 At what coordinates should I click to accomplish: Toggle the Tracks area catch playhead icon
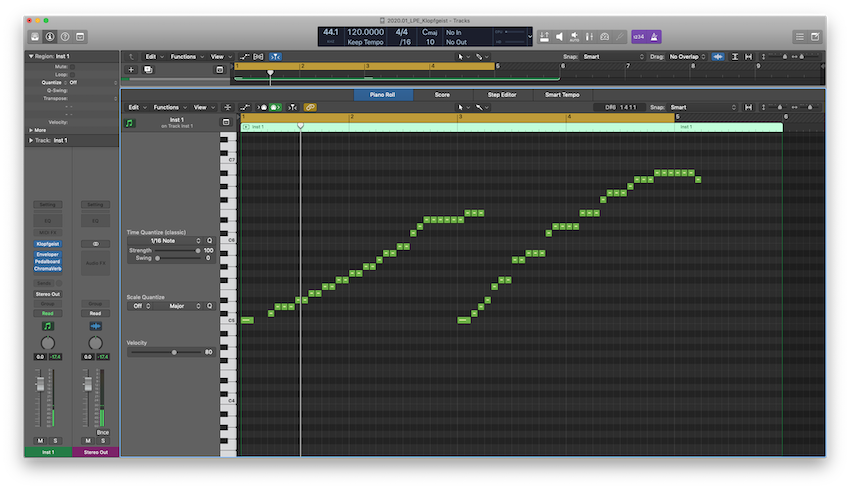click(x=275, y=56)
